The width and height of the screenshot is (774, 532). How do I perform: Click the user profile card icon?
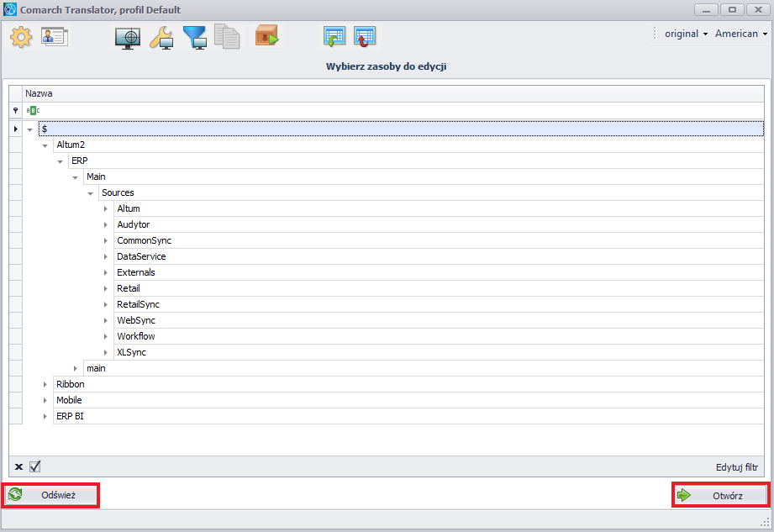point(55,37)
